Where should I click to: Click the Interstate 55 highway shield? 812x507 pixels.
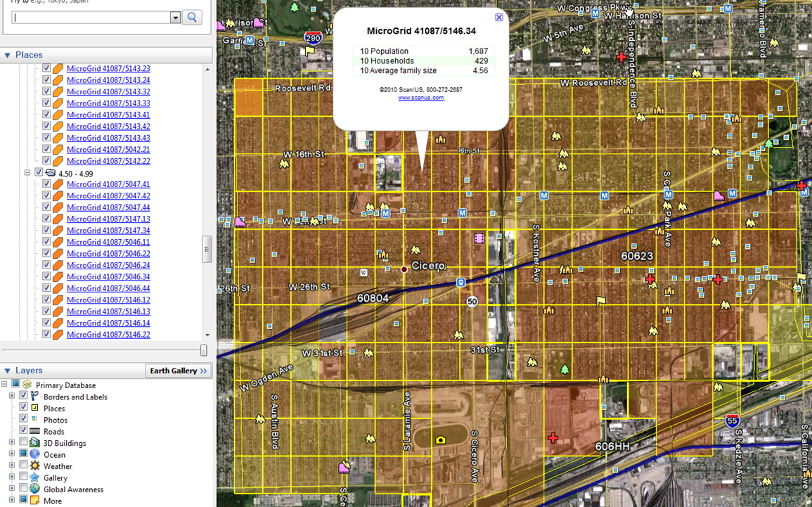[x=732, y=421]
